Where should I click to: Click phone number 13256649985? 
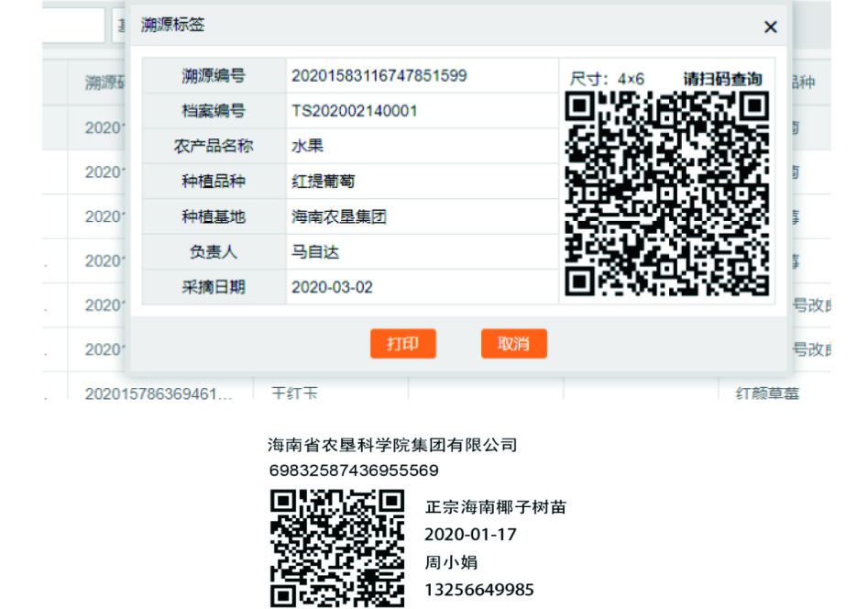point(479,590)
